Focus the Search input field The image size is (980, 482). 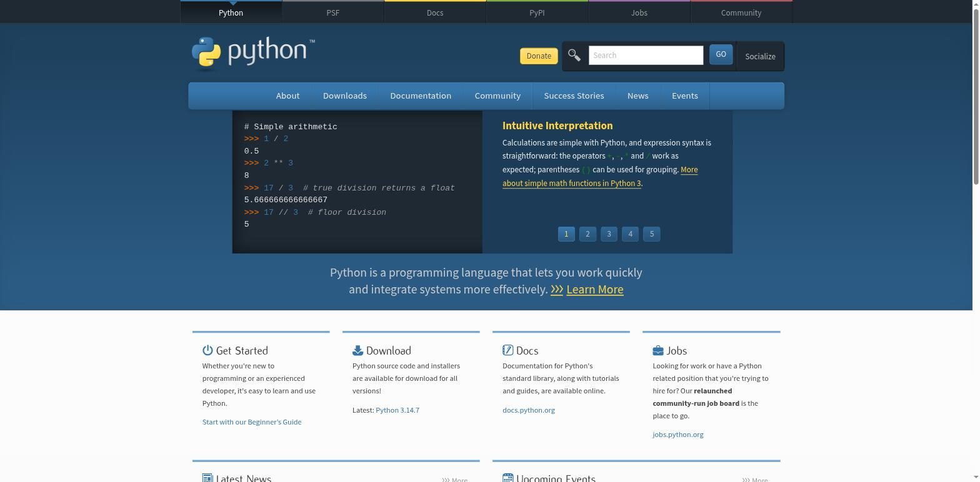tap(646, 55)
